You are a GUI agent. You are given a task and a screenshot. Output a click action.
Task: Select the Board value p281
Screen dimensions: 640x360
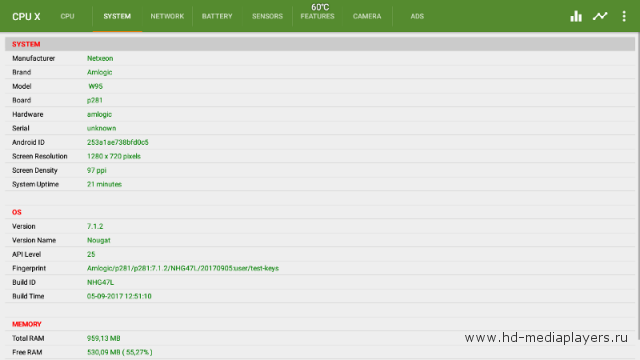point(95,100)
